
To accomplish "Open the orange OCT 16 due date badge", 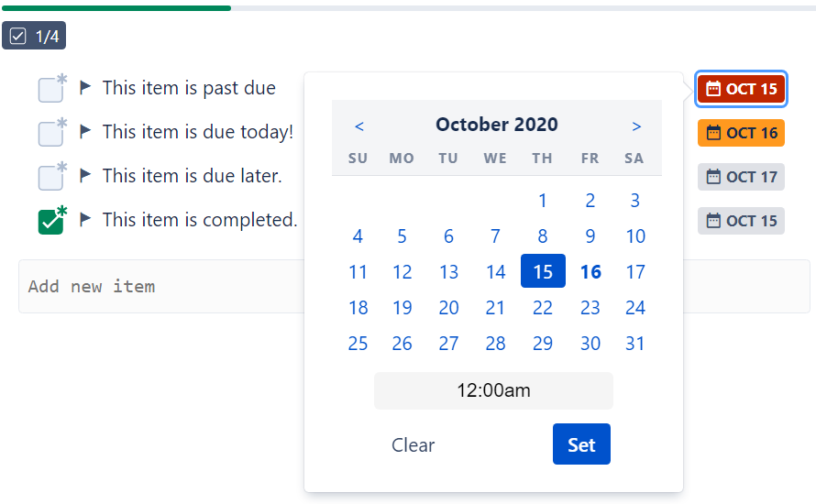I will point(741,133).
